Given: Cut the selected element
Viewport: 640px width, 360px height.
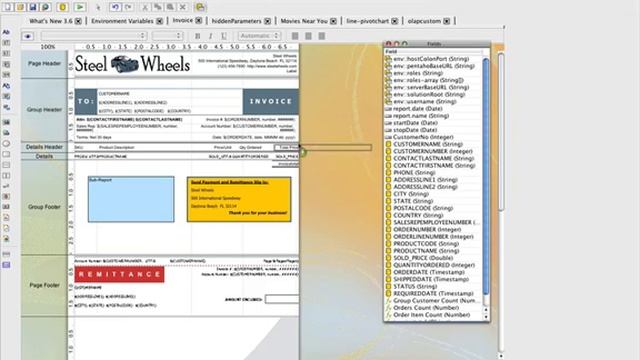Looking at the screenshot, I should point(144,7).
